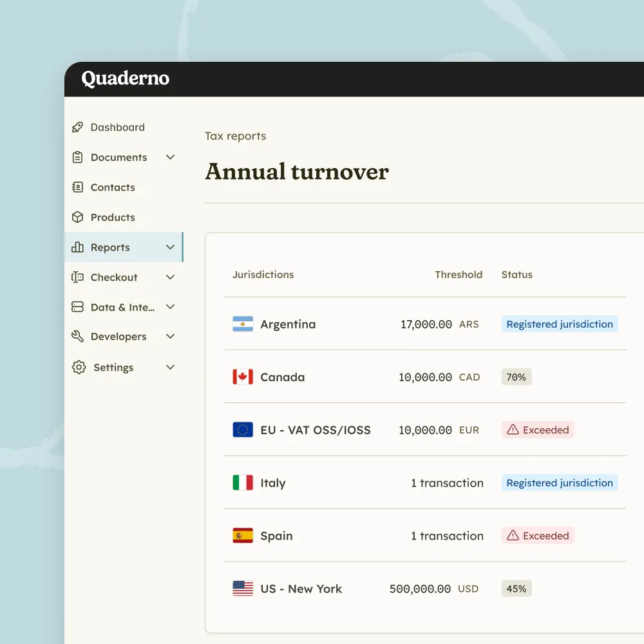Viewport: 644px width, 644px height.
Task: Expand the Documents menu
Action: coord(170,157)
